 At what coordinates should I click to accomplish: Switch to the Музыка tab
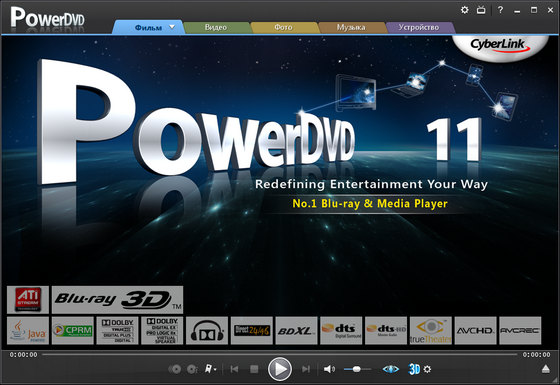(x=351, y=28)
